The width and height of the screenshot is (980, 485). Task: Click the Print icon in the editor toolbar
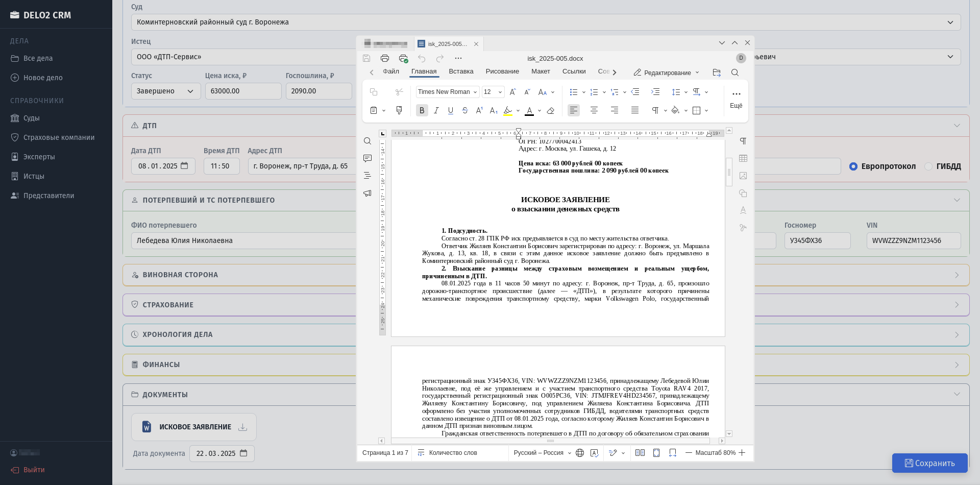click(385, 58)
